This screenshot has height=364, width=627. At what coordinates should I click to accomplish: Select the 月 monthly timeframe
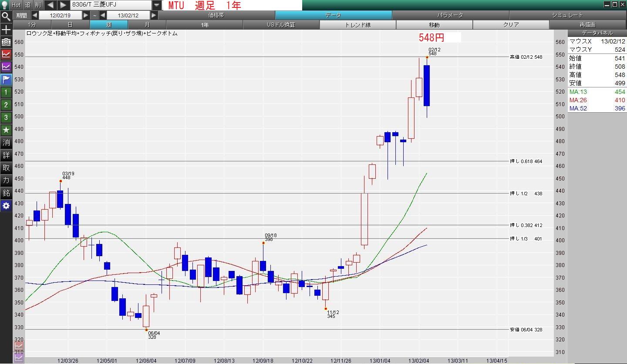(x=147, y=25)
